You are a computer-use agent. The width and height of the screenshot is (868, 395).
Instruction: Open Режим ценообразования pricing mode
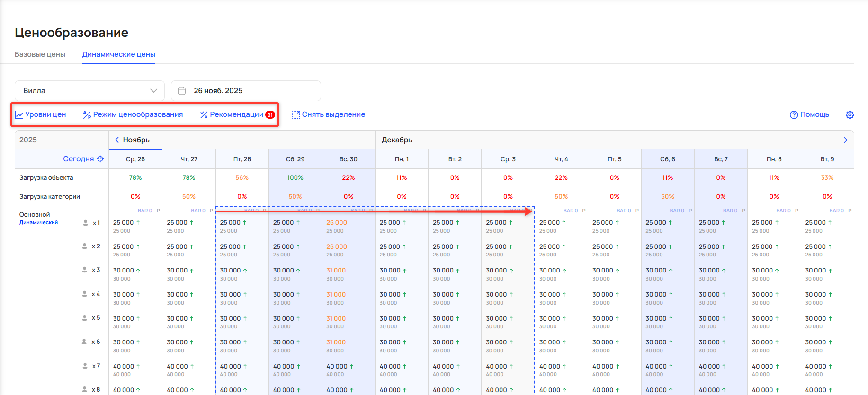[133, 114]
